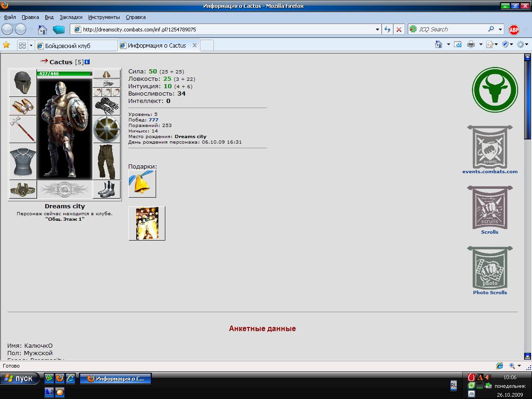Click the first ring slot
The image size is (532, 399).
pos(97,92)
